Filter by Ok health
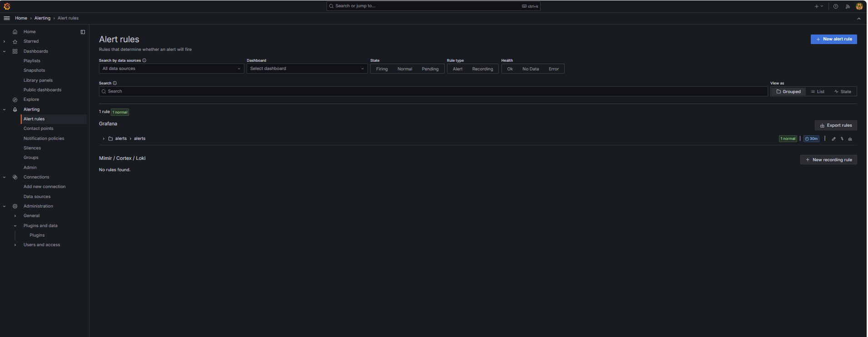Viewport: 868px width, 337px height. pos(510,69)
